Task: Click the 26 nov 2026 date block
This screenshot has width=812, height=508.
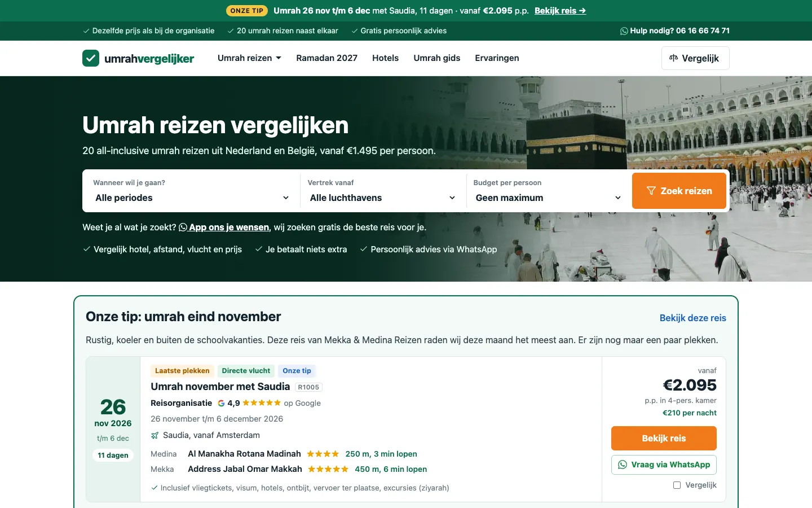Action: 113,429
